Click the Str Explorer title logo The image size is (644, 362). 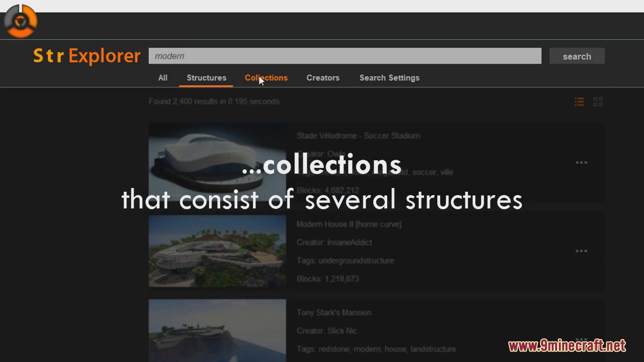tap(87, 56)
